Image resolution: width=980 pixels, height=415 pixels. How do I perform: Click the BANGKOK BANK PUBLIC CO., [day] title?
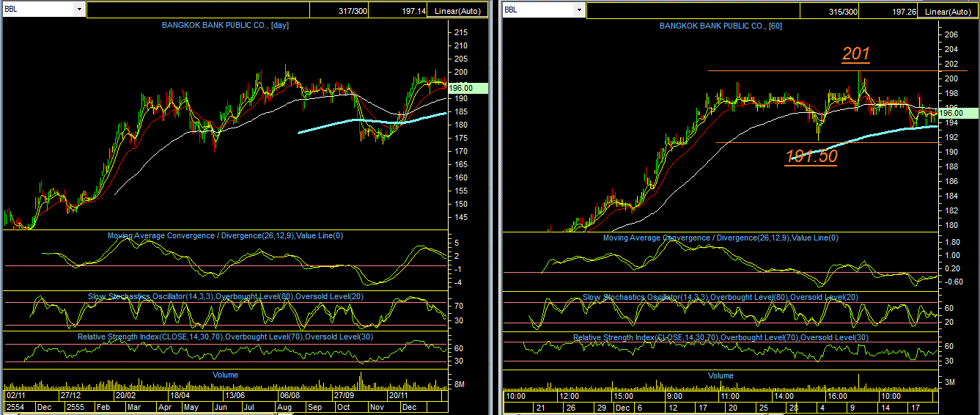[x=224, y=25]
